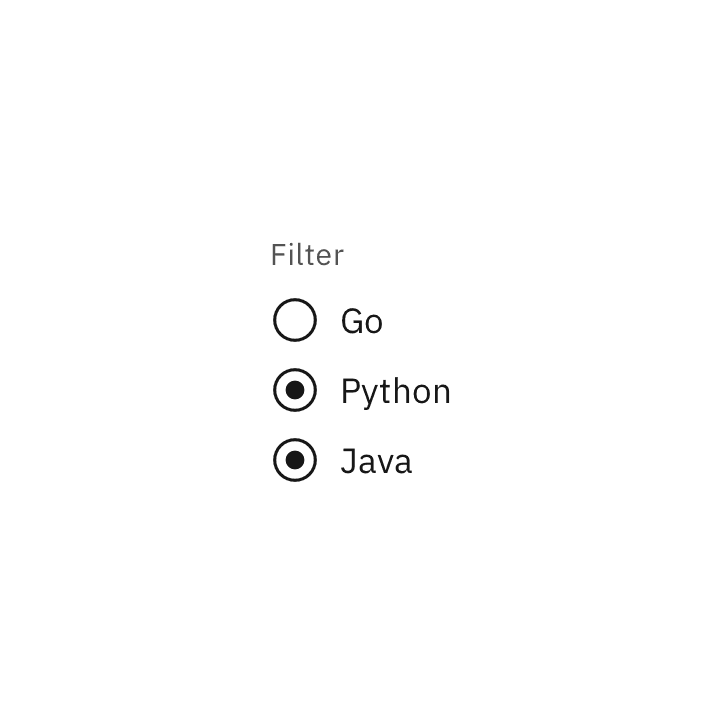The image size is (720, 720).
Task: Click the Filter group heading
Action: (307, 255)
